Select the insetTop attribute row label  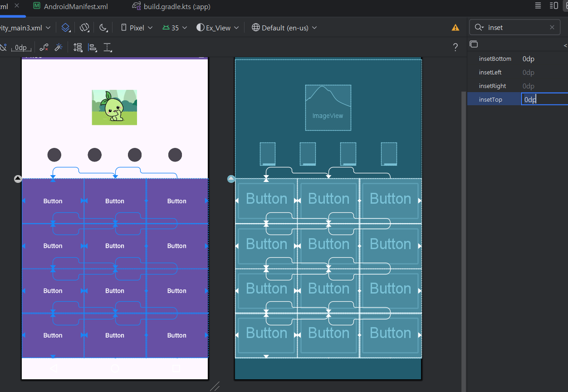[x=490, y=99]
